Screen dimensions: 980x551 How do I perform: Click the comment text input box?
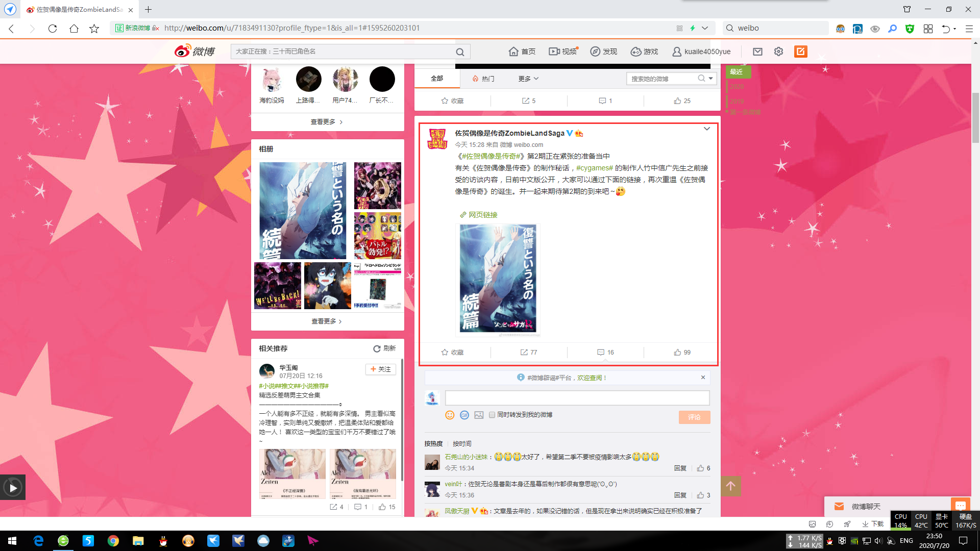coord(577,398)
